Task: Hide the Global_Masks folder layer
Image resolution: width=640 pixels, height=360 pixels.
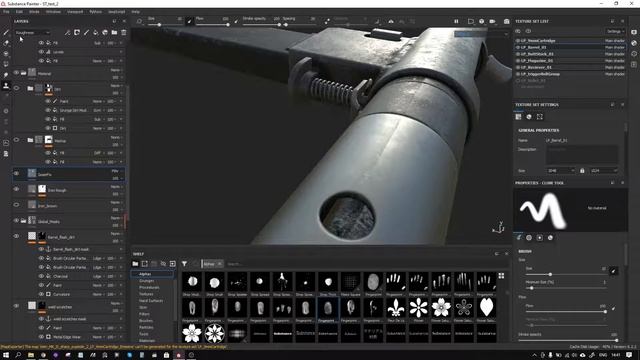Action: [16, 220]
